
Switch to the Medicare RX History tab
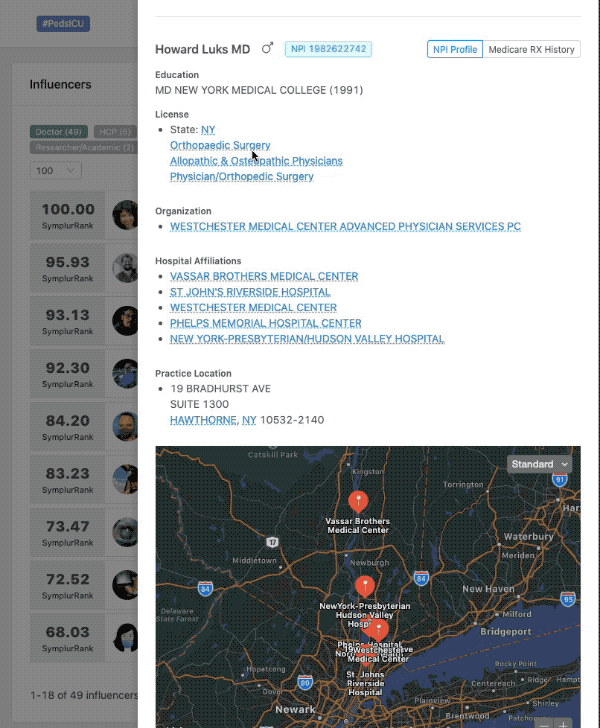click(x=531, y=49)
